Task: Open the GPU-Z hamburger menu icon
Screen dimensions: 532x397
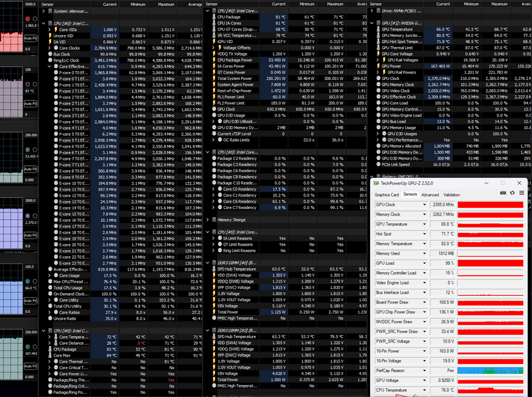Action: point(521,193)
